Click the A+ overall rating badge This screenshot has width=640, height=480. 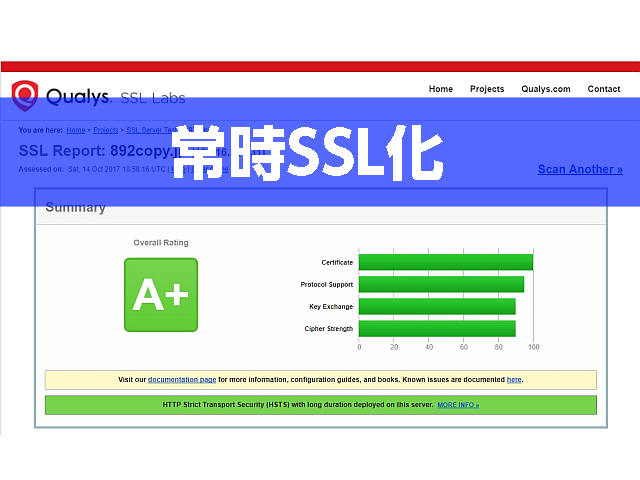tap(161, 295)
